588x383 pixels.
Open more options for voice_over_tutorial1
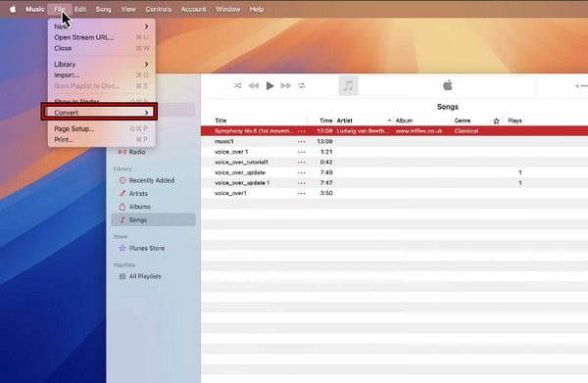point(301,163)
